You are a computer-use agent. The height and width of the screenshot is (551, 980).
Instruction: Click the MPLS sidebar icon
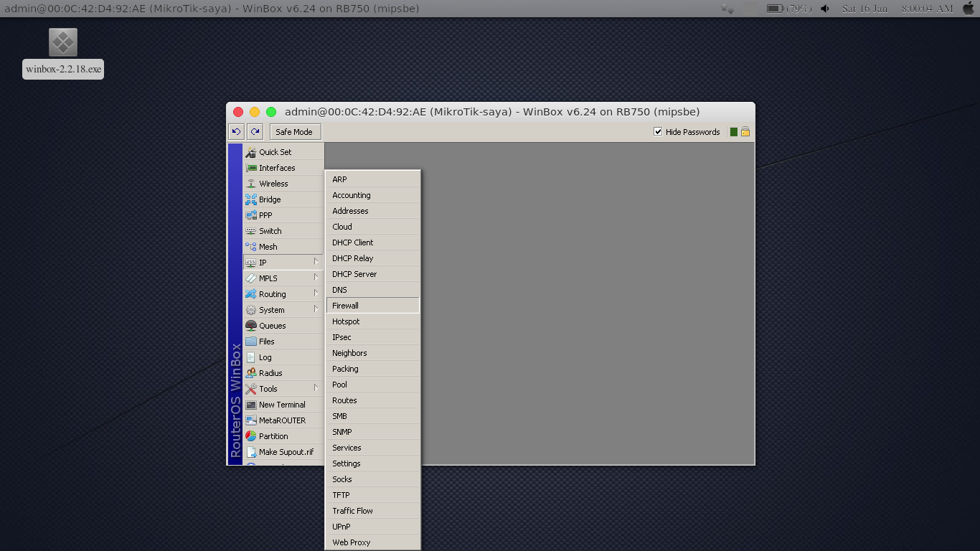coord(250,278)
